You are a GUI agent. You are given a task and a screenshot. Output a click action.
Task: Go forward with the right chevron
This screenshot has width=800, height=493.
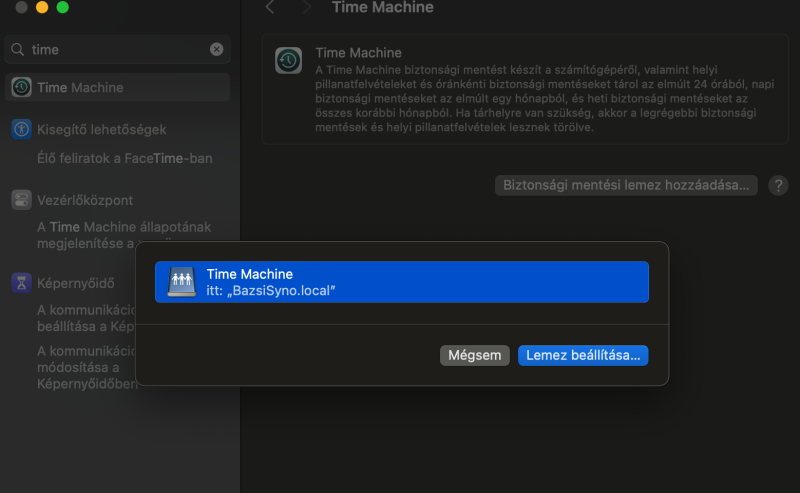click(306, 7)
